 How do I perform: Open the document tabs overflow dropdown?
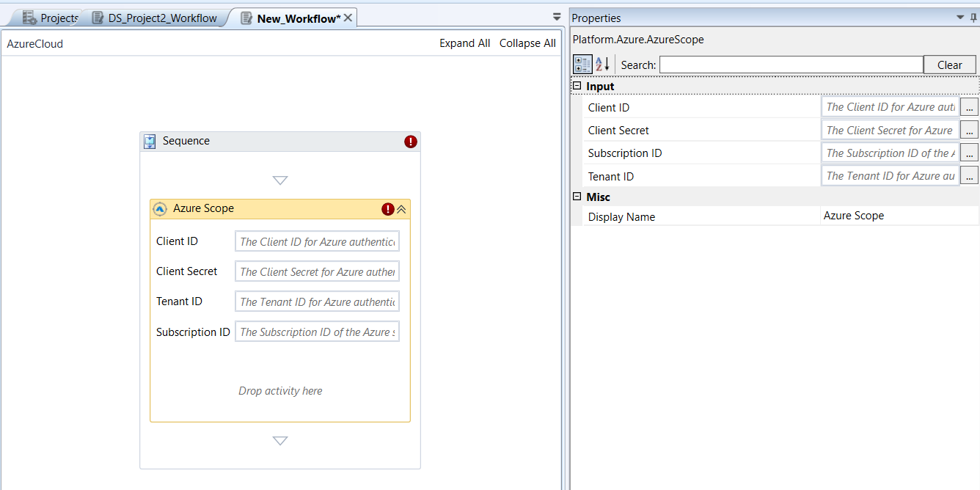pos(557,18)
